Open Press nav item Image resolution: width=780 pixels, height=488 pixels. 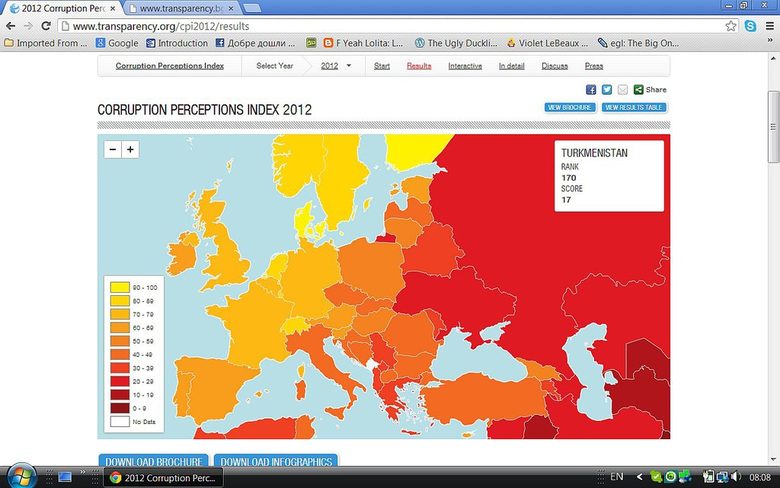click(594, 66)
